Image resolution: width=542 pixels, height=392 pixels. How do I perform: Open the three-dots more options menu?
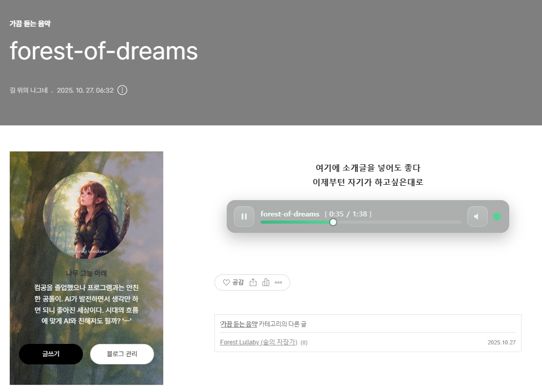(278, 282)
